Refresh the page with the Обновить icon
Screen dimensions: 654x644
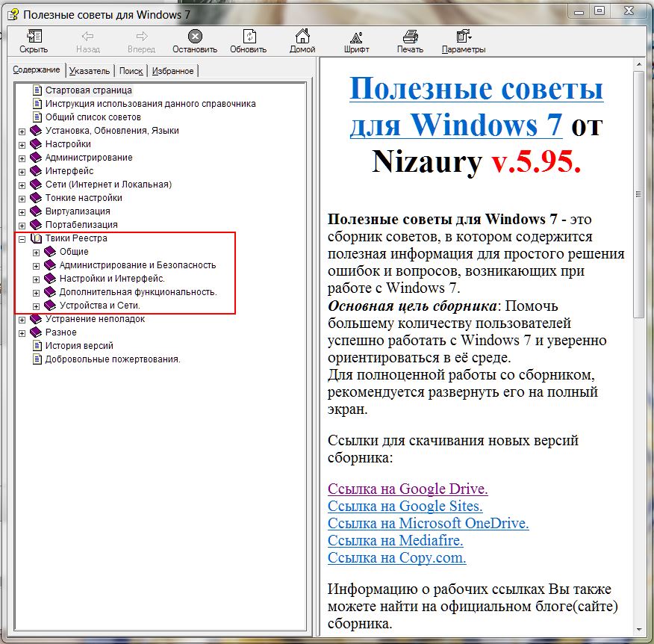pyautogui.click(x=249, y=37)
